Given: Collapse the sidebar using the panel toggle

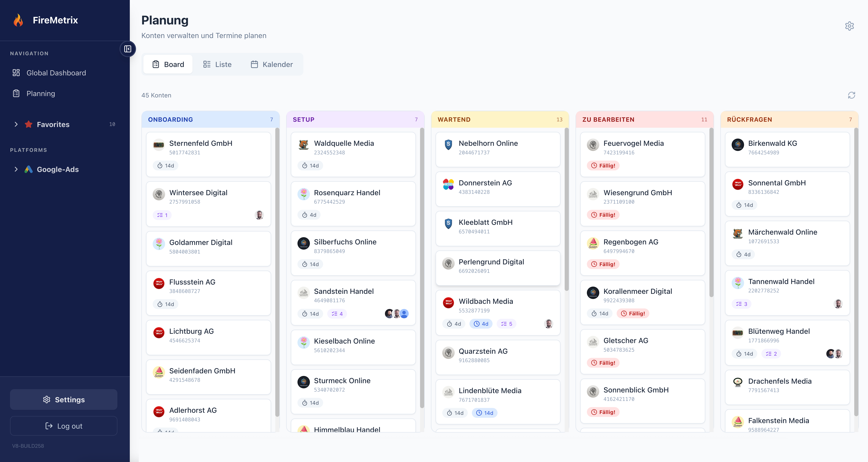Looking at the screenshot, I should coord(127,49).
